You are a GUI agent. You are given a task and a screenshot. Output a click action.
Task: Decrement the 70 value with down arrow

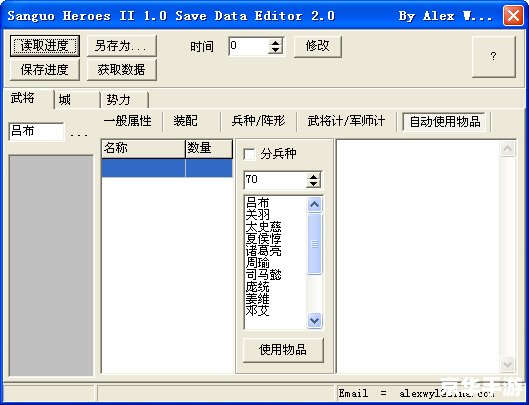pos(314,184)
